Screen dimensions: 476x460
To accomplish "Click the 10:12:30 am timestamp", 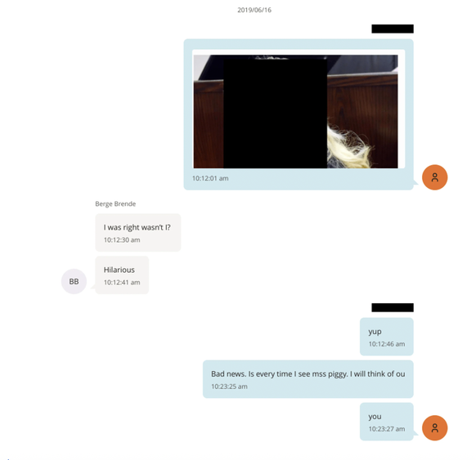I will click(x=122, y=240).
